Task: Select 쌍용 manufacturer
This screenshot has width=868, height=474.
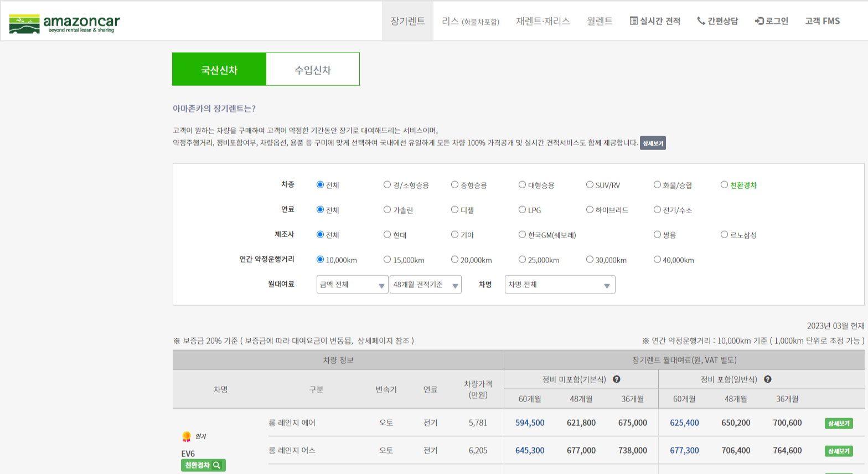Action: (x=657, y=234)
